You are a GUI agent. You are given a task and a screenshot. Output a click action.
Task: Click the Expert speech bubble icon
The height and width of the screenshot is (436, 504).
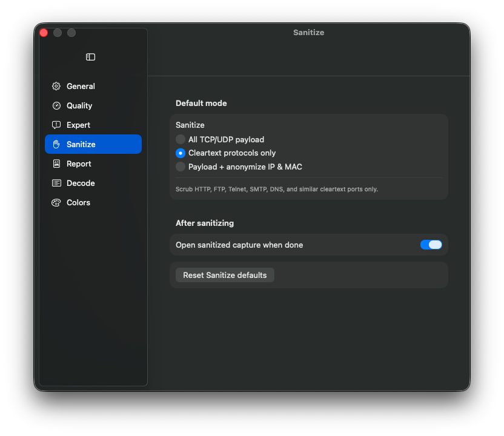point(56,125)
